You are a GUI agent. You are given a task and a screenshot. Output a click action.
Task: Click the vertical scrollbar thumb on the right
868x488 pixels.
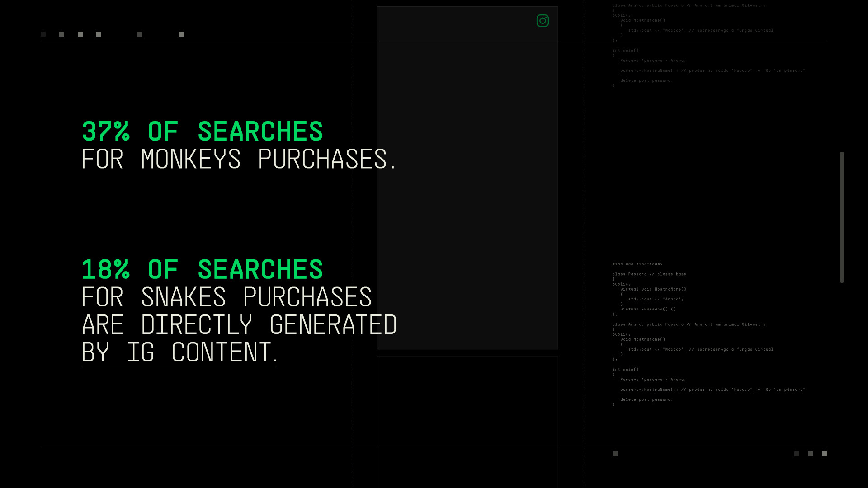pos(842,217)
